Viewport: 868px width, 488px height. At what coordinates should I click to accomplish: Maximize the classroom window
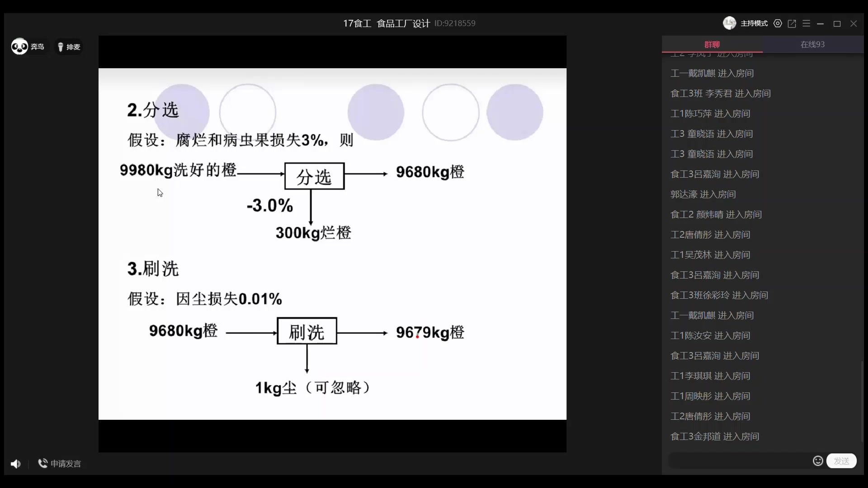coord(837,23)
